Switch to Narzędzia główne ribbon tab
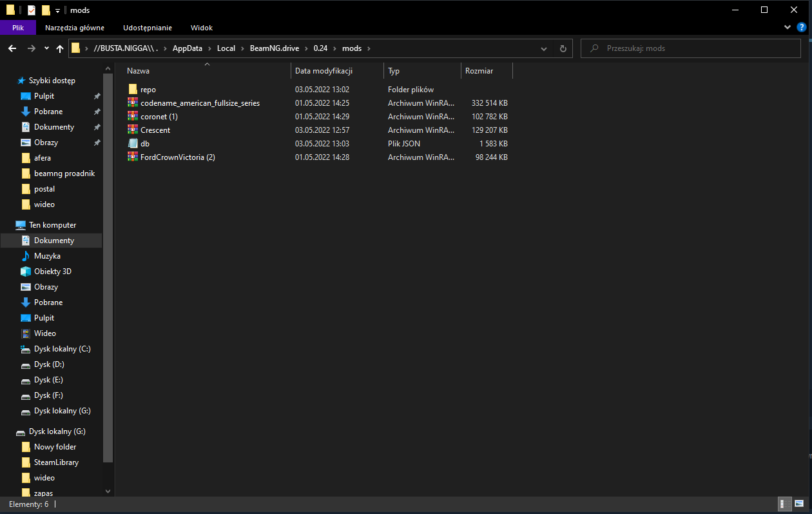 pyautogui.click(x=75, y=28)
